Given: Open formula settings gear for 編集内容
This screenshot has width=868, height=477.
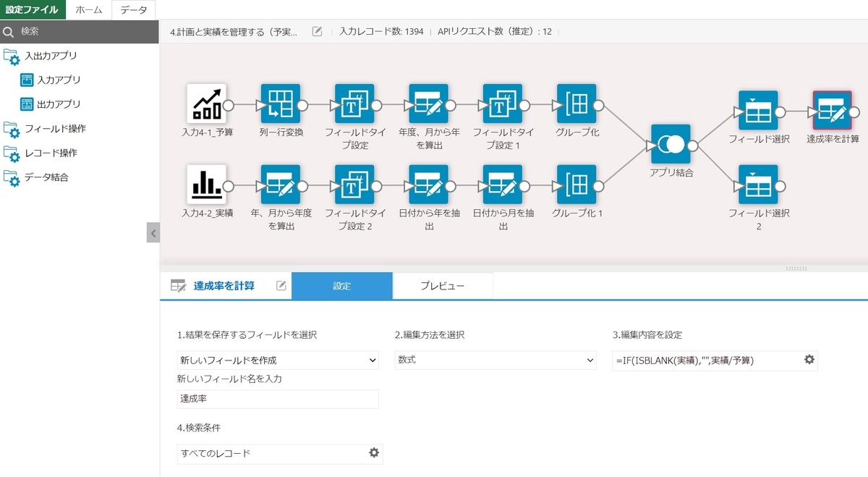Looking at the screenshot, I should pyautogui.click(x=809, y=360).
